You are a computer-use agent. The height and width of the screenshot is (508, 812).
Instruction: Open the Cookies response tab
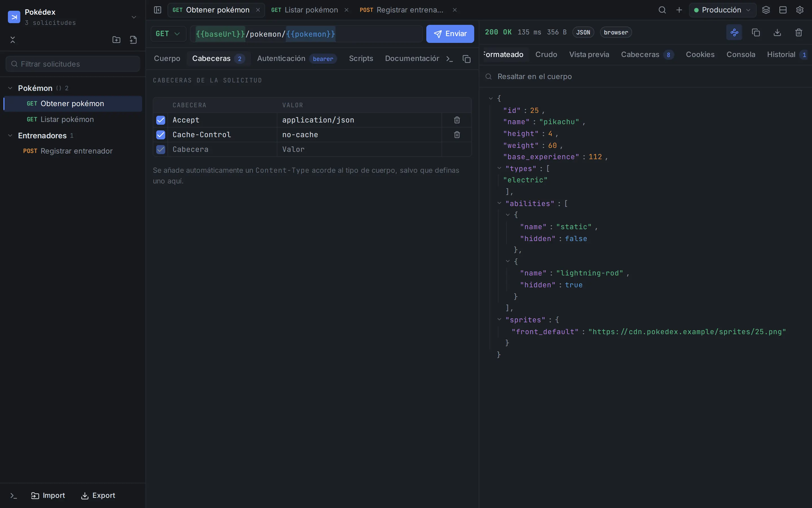click(x=700, y=54)
